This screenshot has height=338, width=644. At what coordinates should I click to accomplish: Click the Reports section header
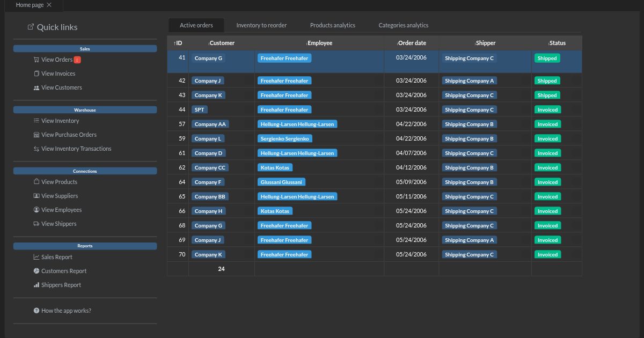pyautogui.click(x=85, y=246)
